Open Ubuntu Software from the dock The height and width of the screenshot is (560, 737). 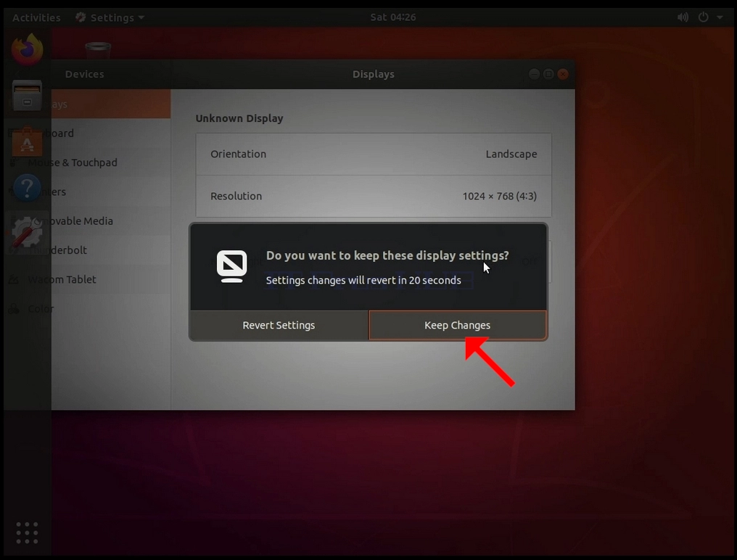[x=28, y=141]
